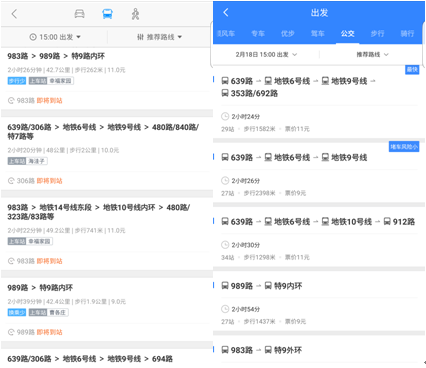Refresh 306路 即将到站 arrival status

coord(11,181)
